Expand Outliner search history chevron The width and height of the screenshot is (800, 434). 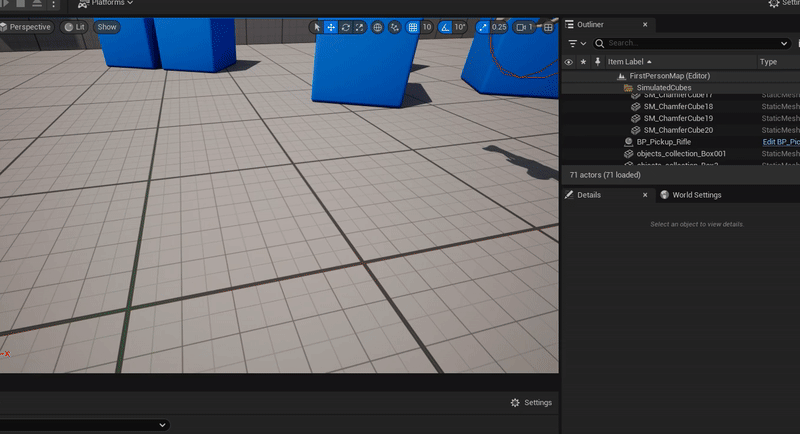click(x=784, y=44)
